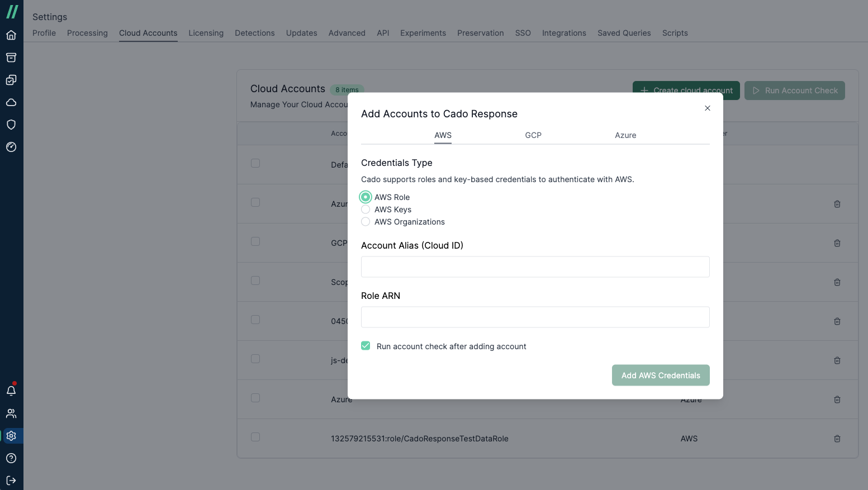Check the Defa row checkbox
This screenshot has height=490, width=868.
255,163
